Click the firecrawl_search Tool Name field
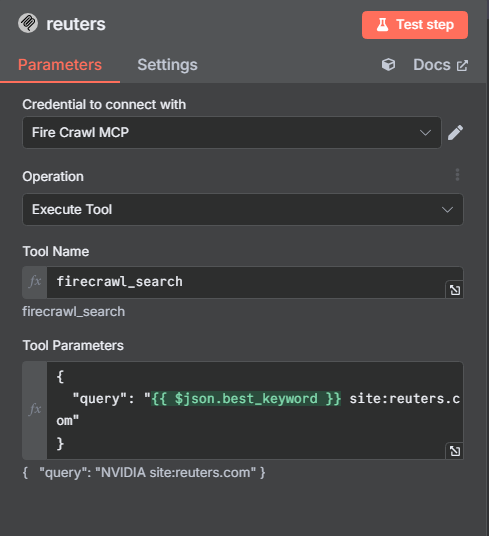Image resolution: width=489 pixels, height=536 pixels. (x=246, y=282)
